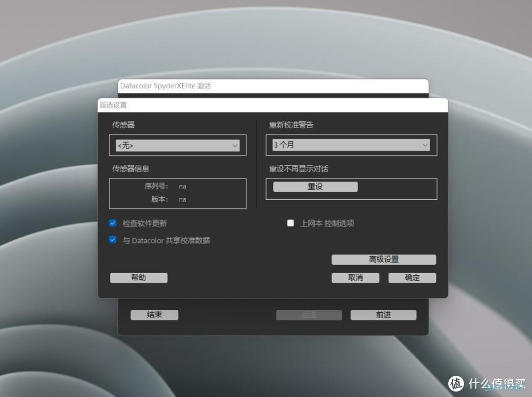The image size is (532, 397).
Task: Open the 传感器 sensor dropdown
Action: click(177, 145)
